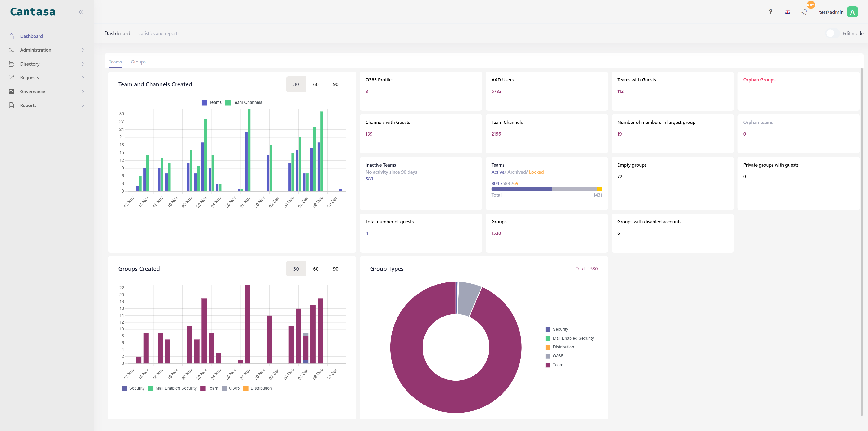Click the Governance sidebar icon
Viewport: 868px width, 431px height.
tap(11, 91)
